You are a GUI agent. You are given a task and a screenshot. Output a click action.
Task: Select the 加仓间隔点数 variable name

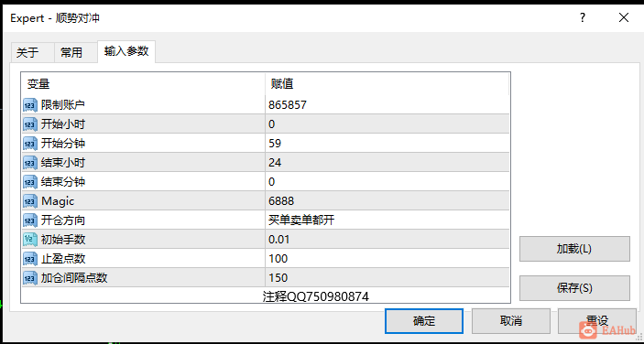[74, 278]
